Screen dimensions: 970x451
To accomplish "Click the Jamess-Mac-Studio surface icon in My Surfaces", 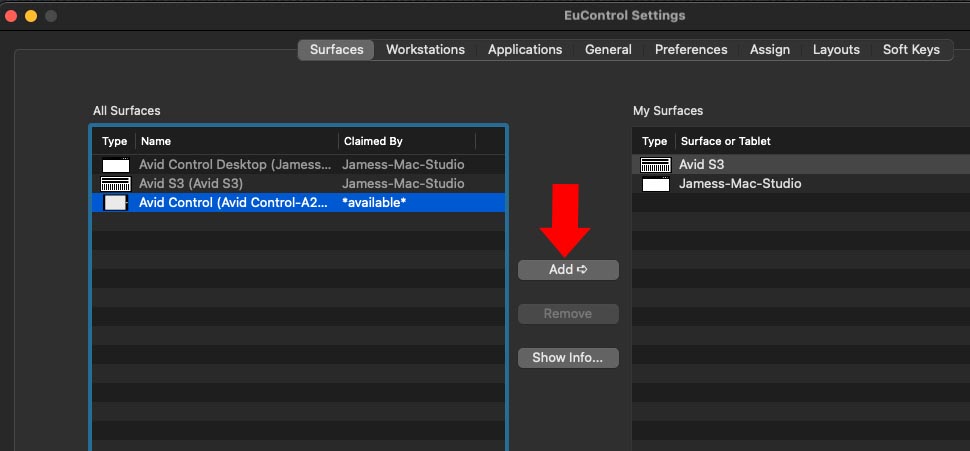I will [656, 184].
